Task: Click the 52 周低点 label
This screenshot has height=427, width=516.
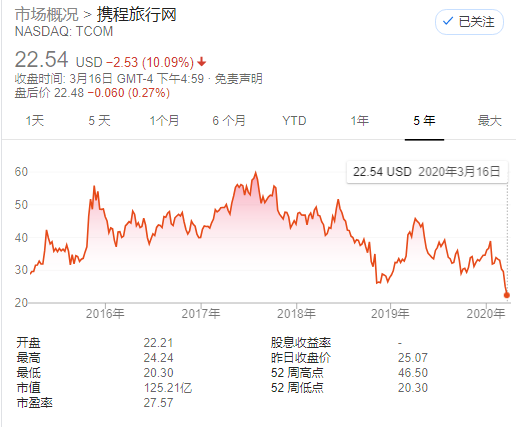Action: pos(297,388)
